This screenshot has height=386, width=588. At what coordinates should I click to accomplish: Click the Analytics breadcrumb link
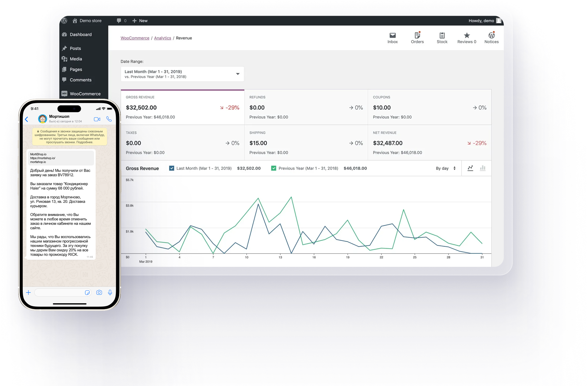click(x=163, y=38)
